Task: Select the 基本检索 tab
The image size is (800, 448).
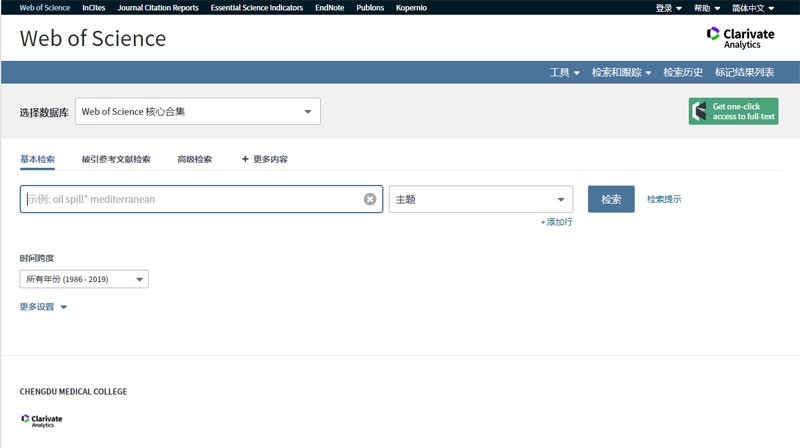Action: click(x=37, y=159)
